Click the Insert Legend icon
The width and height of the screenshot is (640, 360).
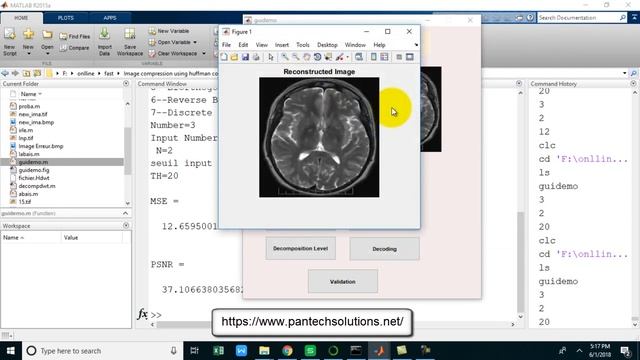click(x=384, y=57)
